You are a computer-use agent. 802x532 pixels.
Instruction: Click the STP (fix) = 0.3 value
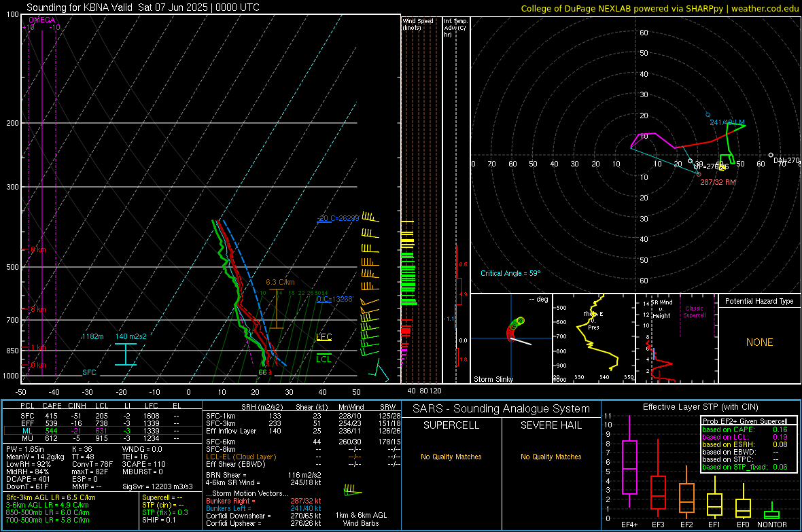coord(165,512)
